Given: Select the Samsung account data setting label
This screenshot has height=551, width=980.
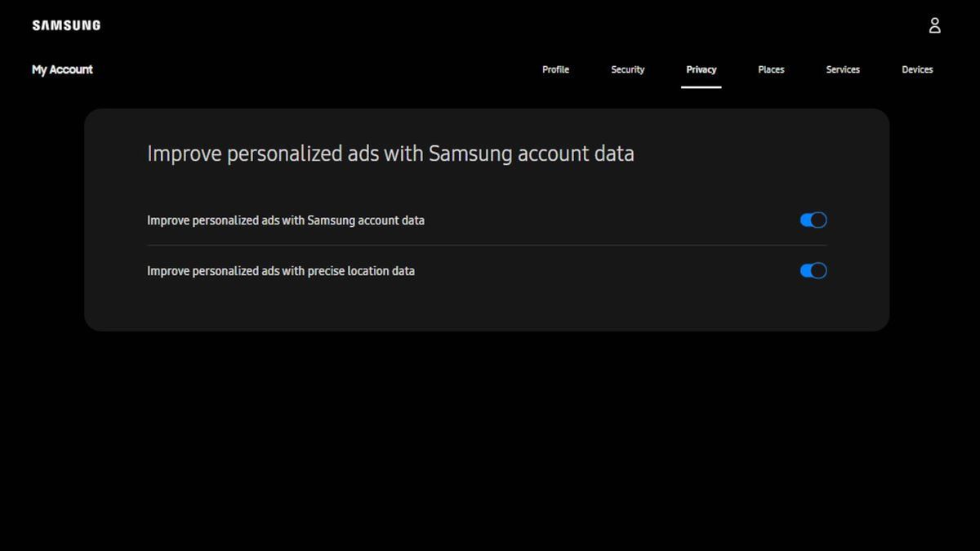Looking at the screenshot, I should click(285, 220).
